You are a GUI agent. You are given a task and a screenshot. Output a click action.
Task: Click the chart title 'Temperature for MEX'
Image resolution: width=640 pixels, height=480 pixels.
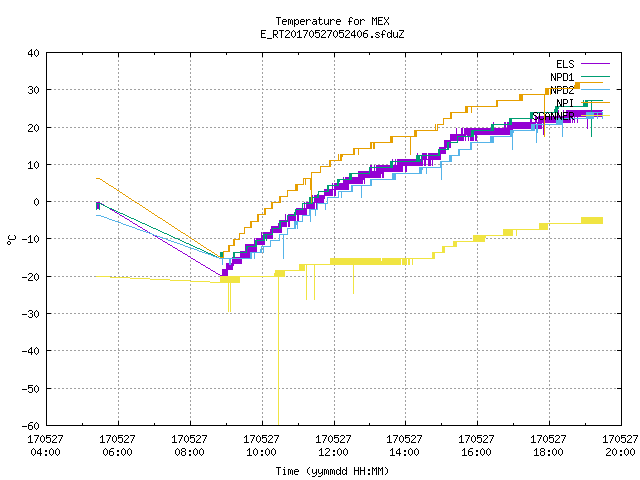(332, 21)
